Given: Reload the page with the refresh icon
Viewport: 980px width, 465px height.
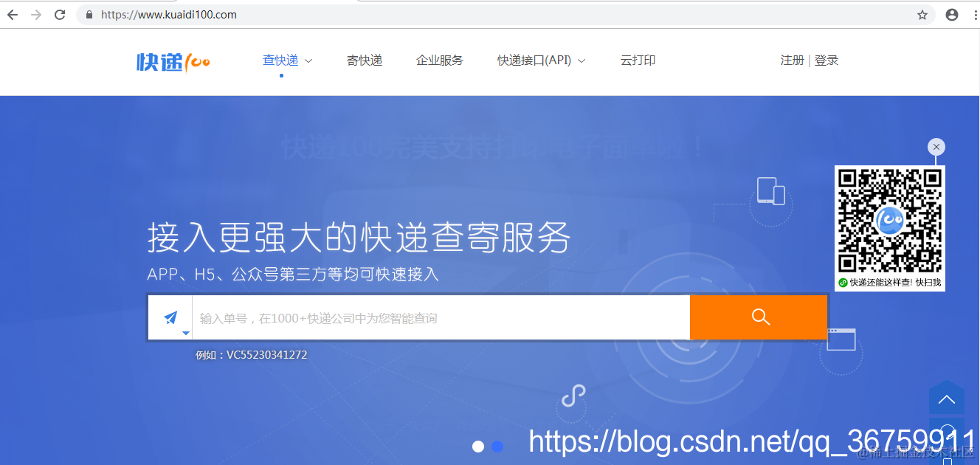Looking at the screenshot, I should [x=61, y=14].
